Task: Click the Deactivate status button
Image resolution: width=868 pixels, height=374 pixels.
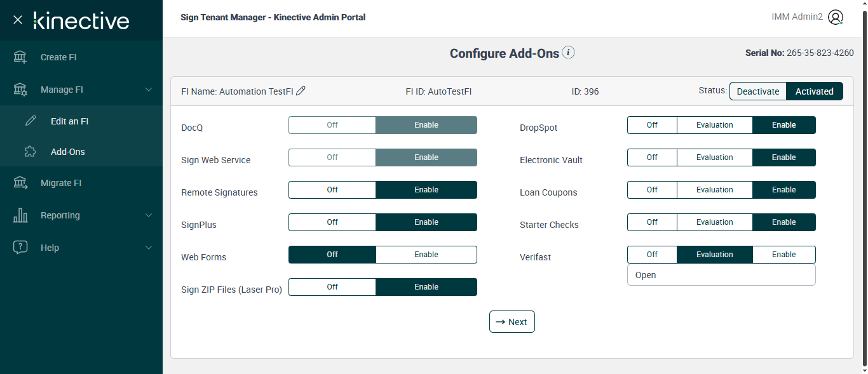Action: [x=757, y=91]
